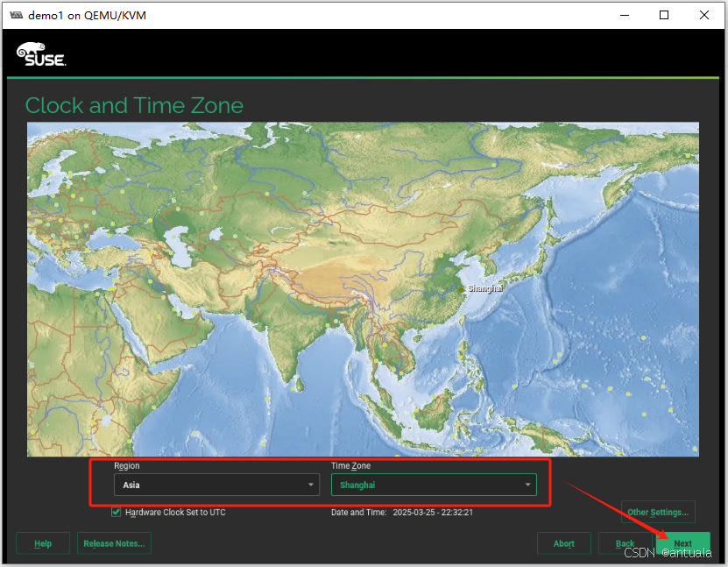Toggle Hardware Clock Set to UTC checkbox
The height and width of the screenshot is (567, 728).
coord(116,512)
